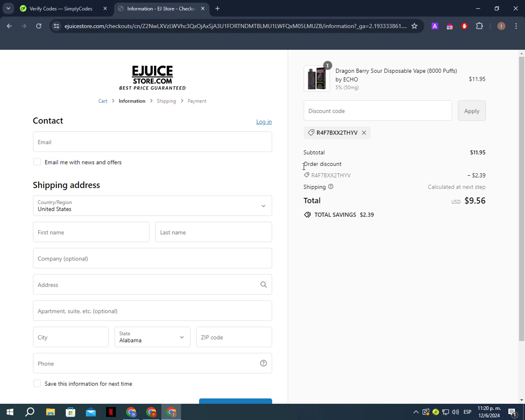Bookmark this page with the star icon
This screenshot has height=420, width=525.
pyautogui.click(x=414, y=26)
